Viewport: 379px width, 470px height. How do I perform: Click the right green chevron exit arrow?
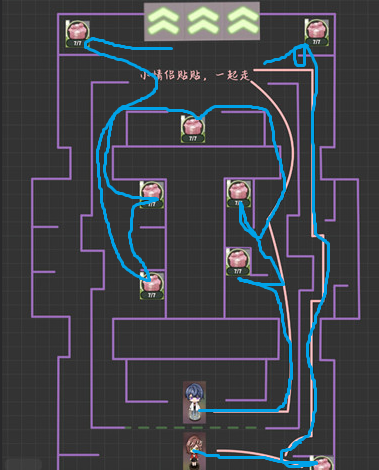point(243,20)
